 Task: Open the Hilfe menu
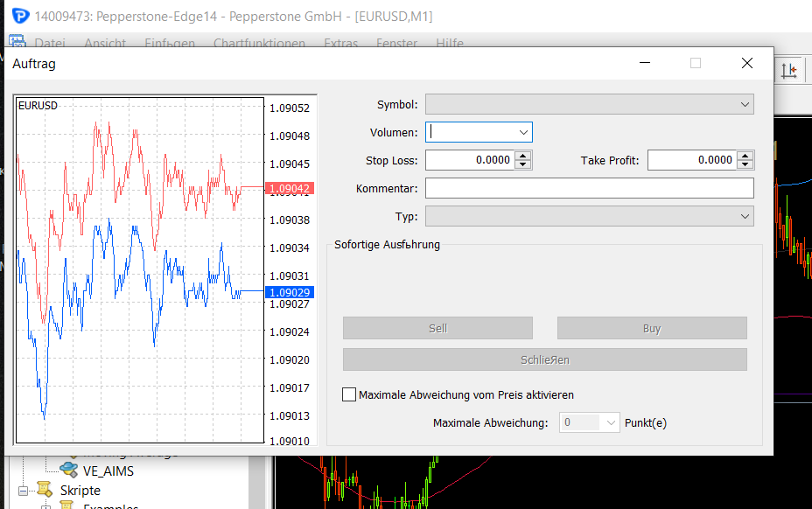coord(450,43)
